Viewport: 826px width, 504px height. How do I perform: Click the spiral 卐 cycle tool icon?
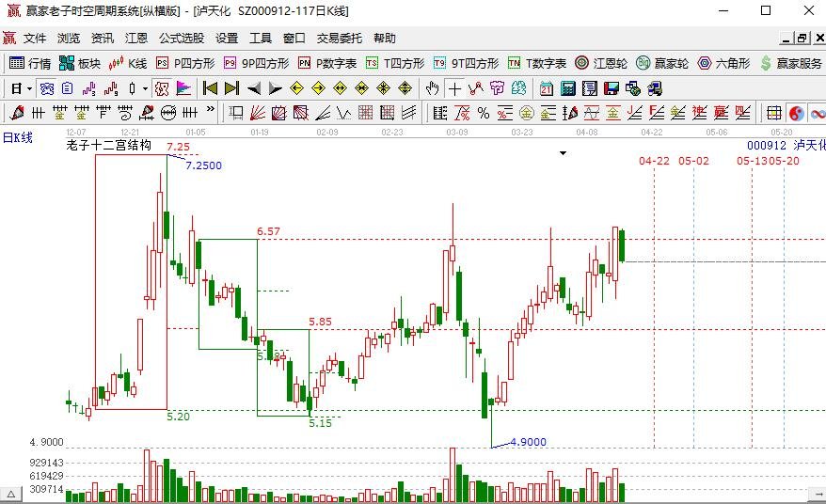click(125, 113)
